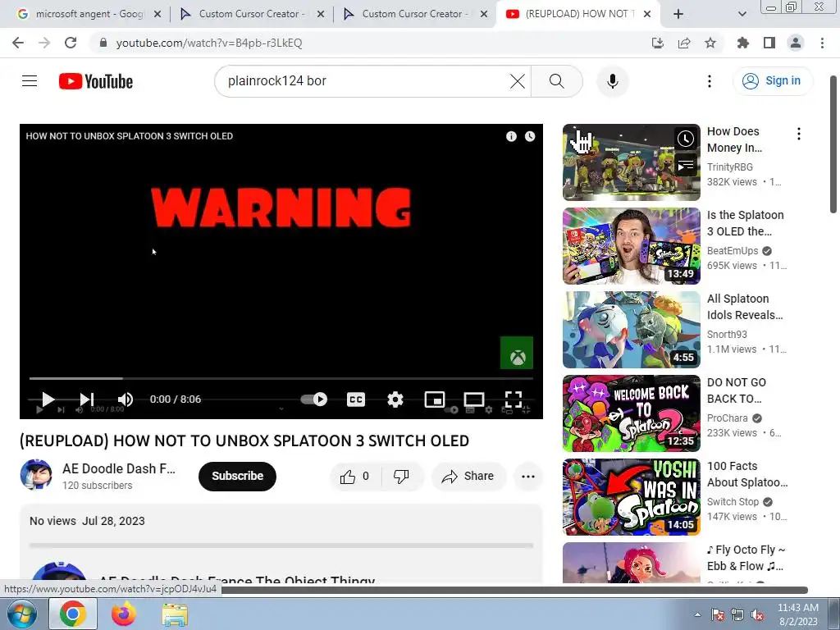
Task: Open All Splatoon Idols Reveals video title
Action: pos(745,307)
